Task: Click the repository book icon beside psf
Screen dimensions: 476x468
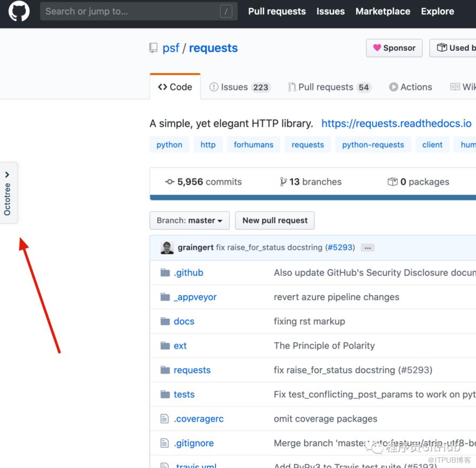Action: click(153, 48)
